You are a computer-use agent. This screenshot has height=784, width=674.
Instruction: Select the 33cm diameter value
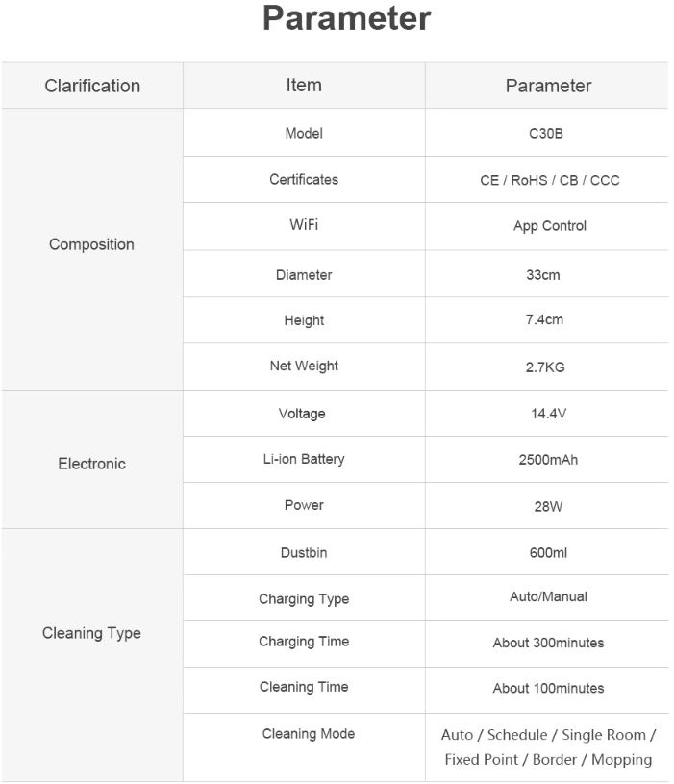coord(542,275)
